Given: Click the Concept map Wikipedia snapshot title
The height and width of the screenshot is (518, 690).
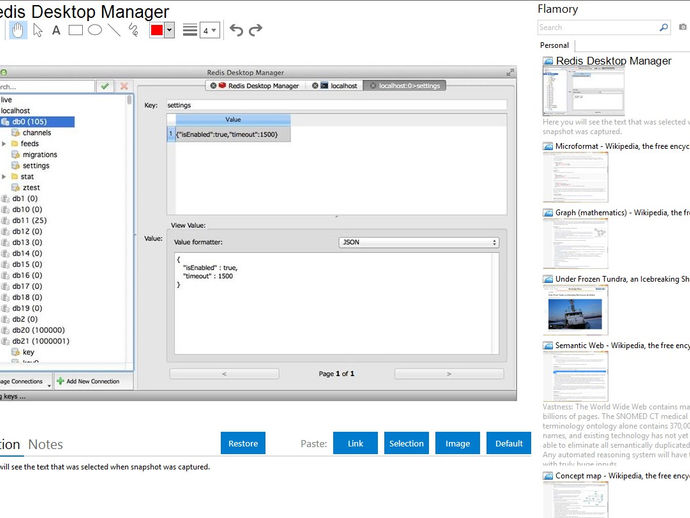Looking at the screenshot, I should [622, 476].
